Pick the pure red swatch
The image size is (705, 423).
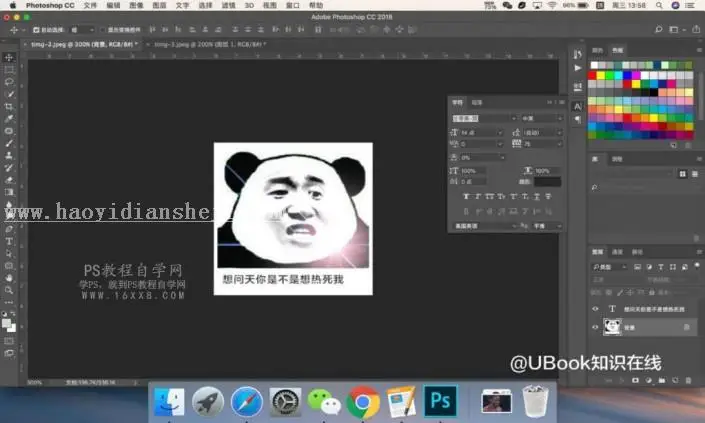593,75
